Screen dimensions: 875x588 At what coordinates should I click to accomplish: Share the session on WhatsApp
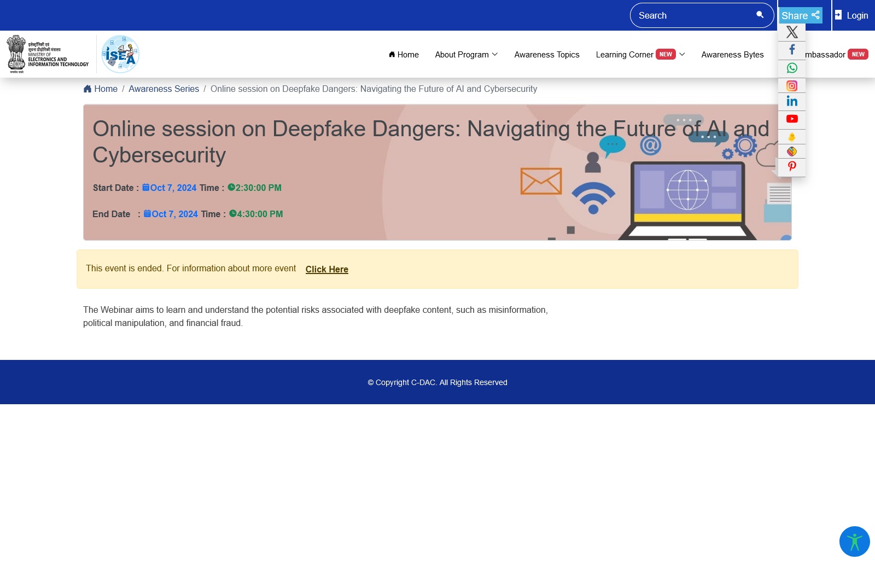[x=791, y=68]
